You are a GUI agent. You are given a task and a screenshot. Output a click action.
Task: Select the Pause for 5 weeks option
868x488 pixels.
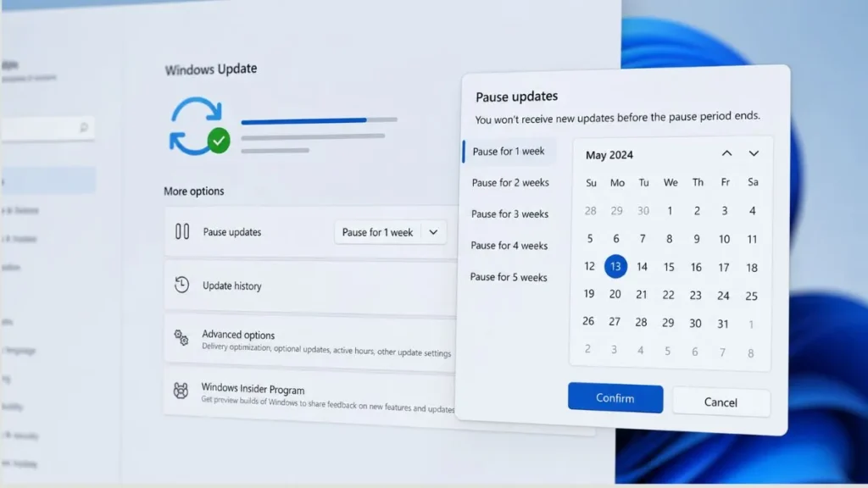tap(509, 277)
